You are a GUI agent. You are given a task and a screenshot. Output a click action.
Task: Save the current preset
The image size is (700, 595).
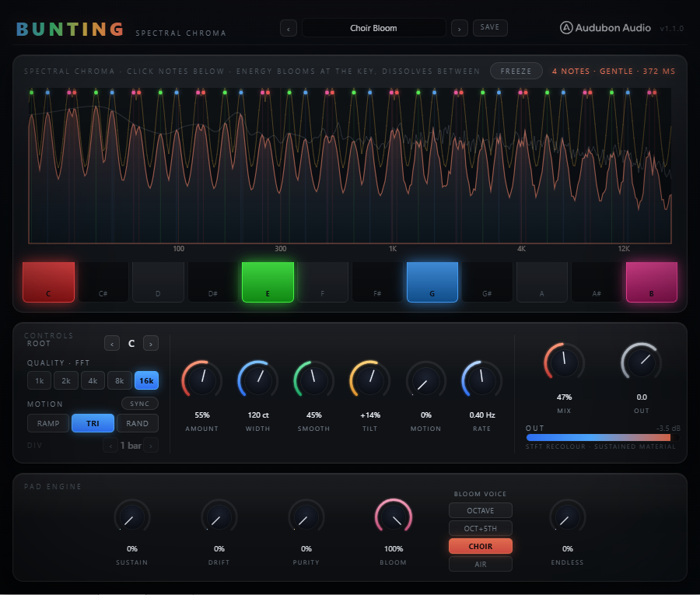click(490, 27)
